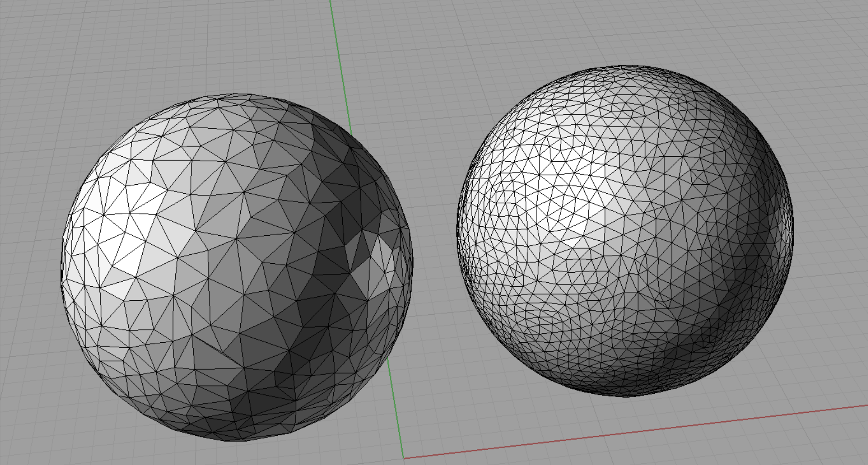Image resolution: width=868 pixels, height=465 pixels.
Task: Click the top pole of the coarse sphere
Action: coord(236,95)
